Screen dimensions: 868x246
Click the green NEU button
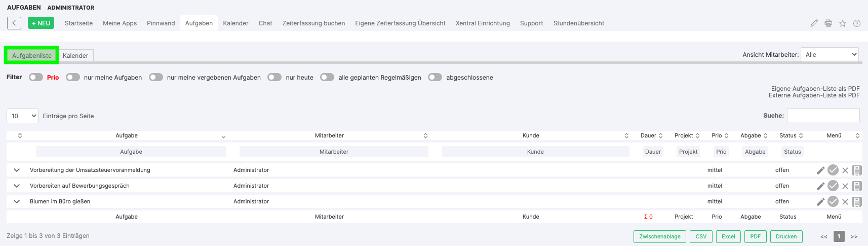(x=41, y=23)
